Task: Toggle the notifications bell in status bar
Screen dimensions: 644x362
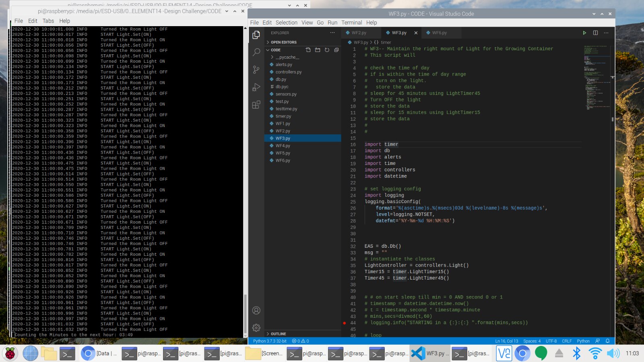Action: click(607, 341)
